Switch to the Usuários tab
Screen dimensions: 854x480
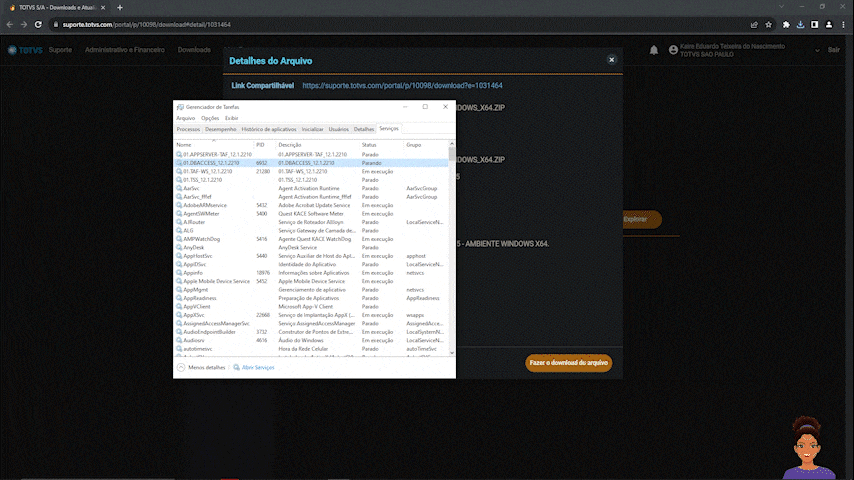click(338, 129)
